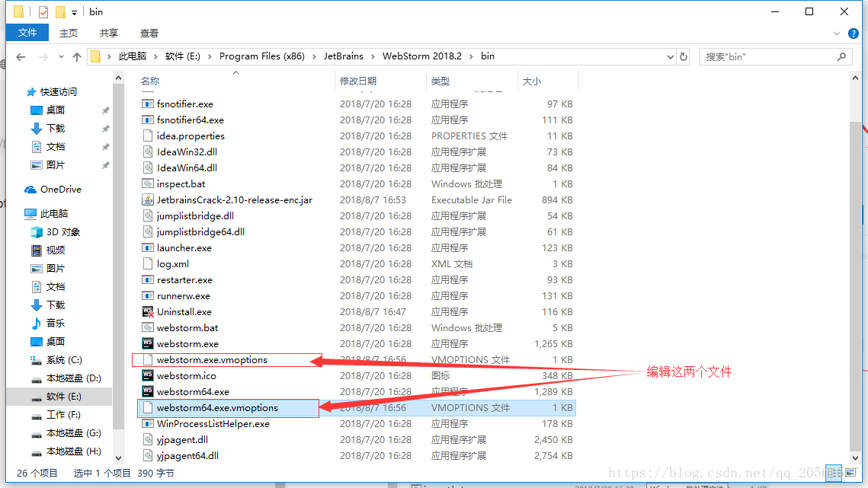Click the file list vertical scrollbar
Viewport: 868px width, 488px height.
click(855, 286)
